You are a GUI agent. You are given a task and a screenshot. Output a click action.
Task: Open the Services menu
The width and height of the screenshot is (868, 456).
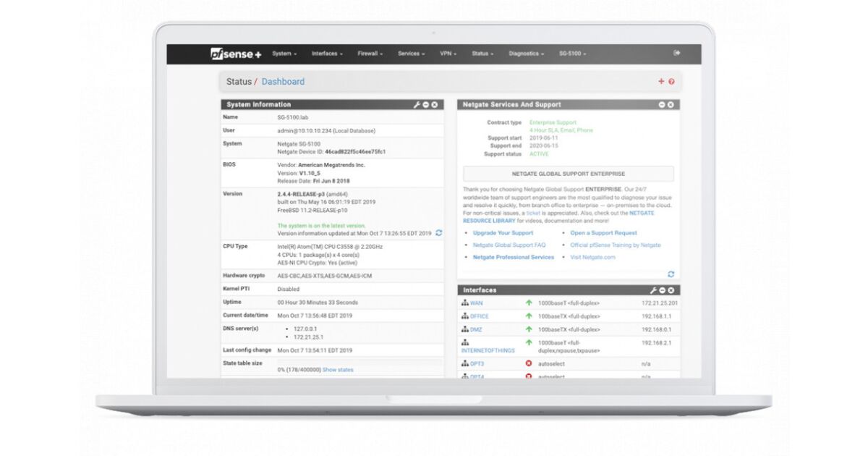pyautogui.click(x=411, y=54)
